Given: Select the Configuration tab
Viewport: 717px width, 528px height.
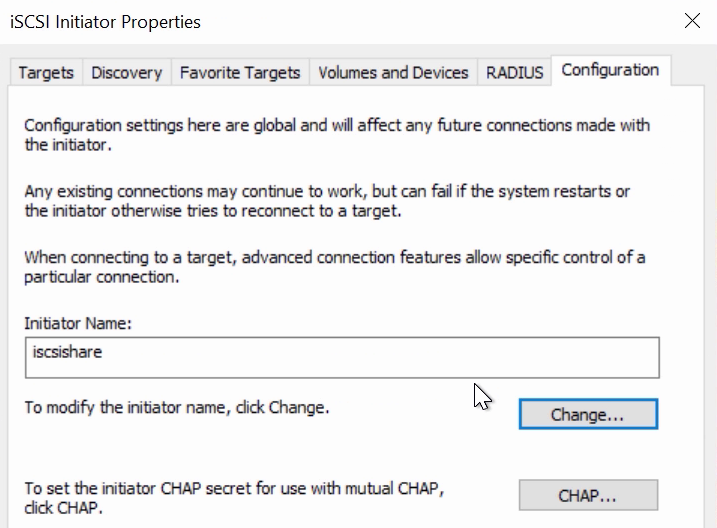Looking at the screenshot, I should coord(610,70).
